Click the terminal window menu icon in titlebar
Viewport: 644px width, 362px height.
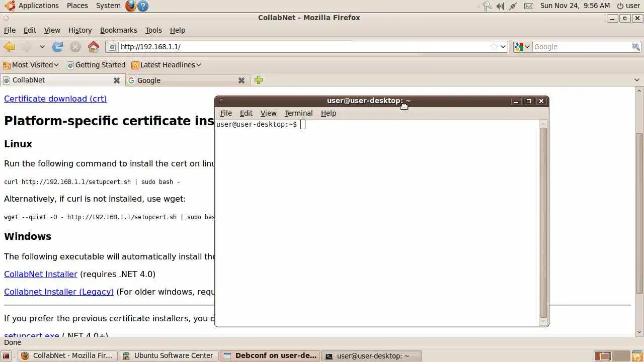pos(221,101)
